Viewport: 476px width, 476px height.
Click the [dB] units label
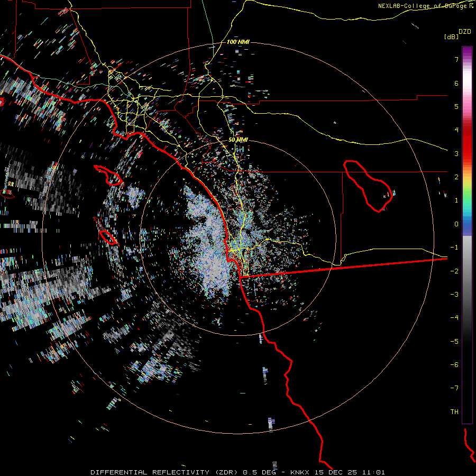(452, 36)
